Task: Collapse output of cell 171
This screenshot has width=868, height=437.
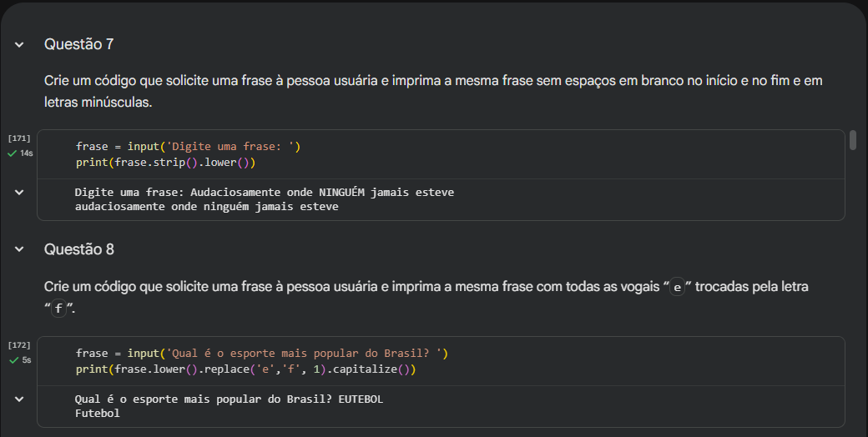Action: (x=19, y=193)
